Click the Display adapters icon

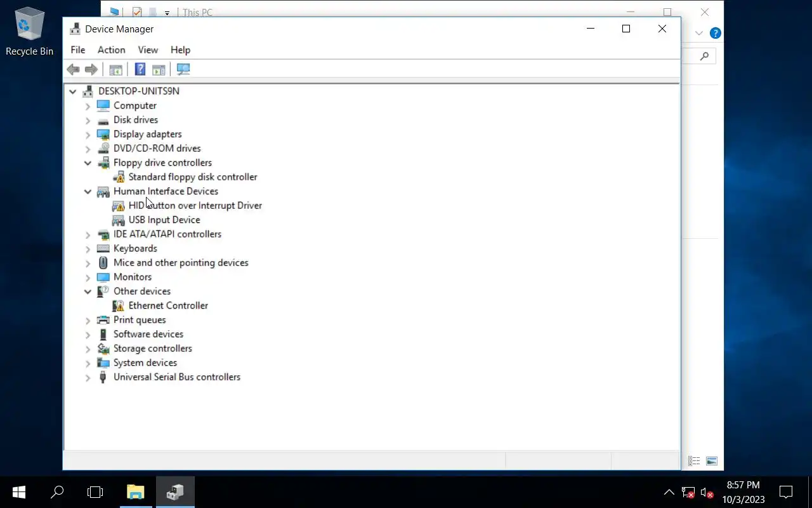click(103, 134)
